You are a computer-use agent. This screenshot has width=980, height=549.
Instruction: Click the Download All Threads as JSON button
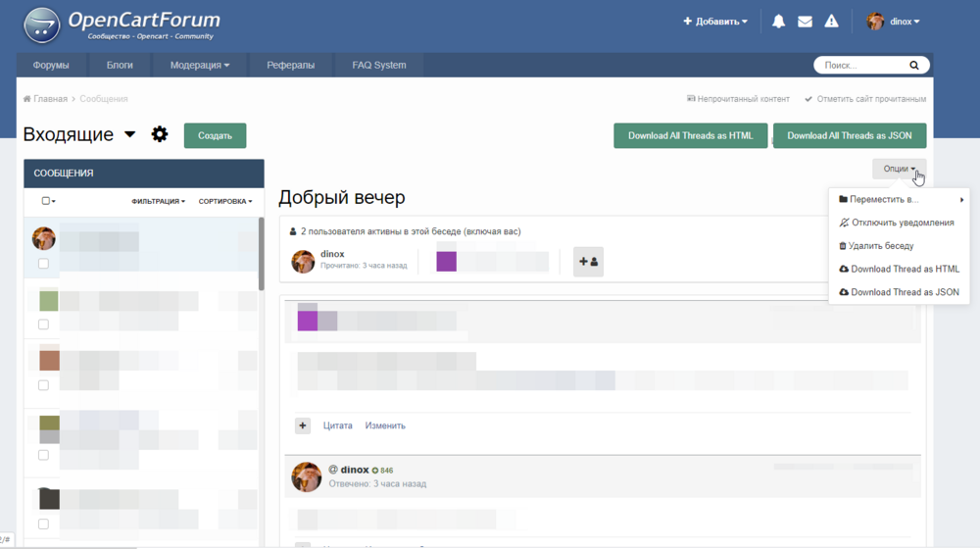coord(849,135)
